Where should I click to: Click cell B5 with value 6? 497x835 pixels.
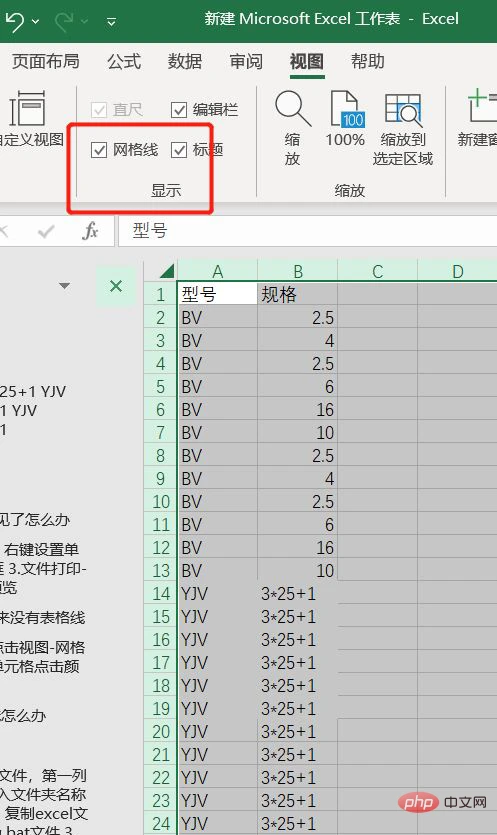[x=298, y=387]
